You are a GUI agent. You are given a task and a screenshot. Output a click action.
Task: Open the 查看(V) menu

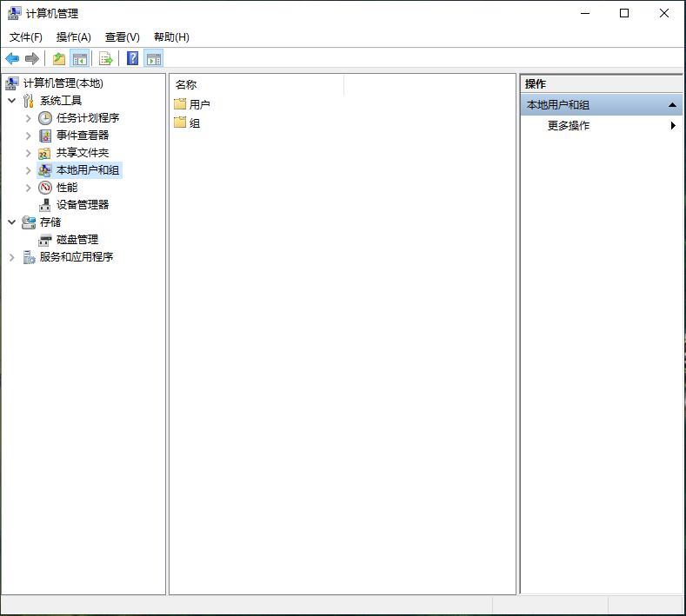click(x=123, y=36)
